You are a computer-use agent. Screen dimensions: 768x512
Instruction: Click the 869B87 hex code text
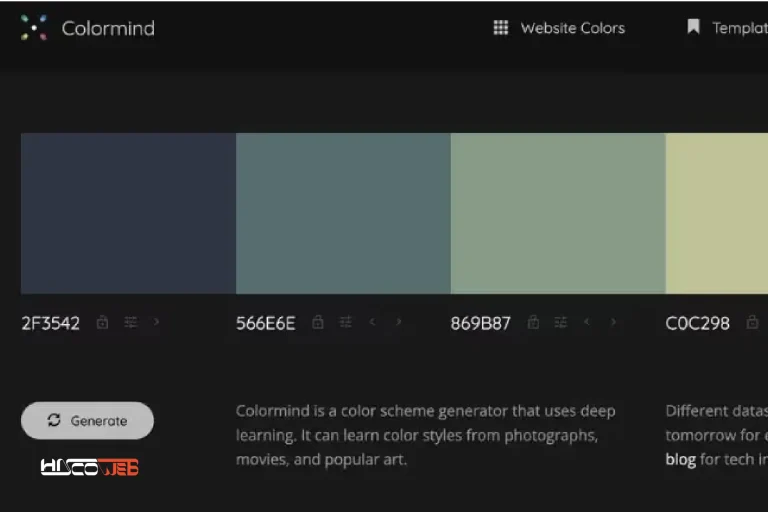pyautogui.click(x=480, y=323)
